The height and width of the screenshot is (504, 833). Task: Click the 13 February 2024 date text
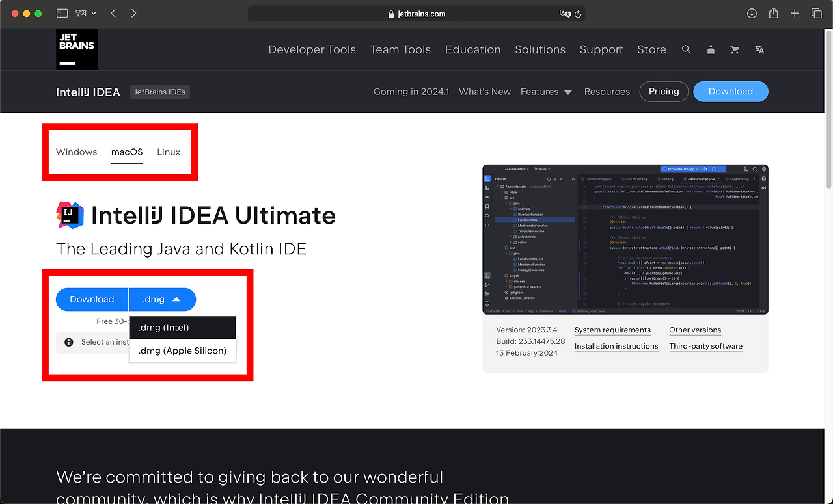(526, 353)
